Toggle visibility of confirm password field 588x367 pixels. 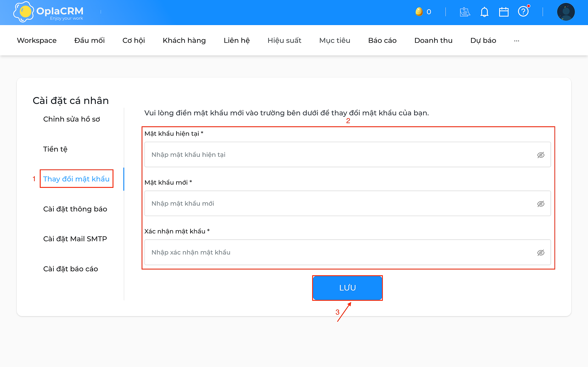pyautogui.click(x=541, y=253)
